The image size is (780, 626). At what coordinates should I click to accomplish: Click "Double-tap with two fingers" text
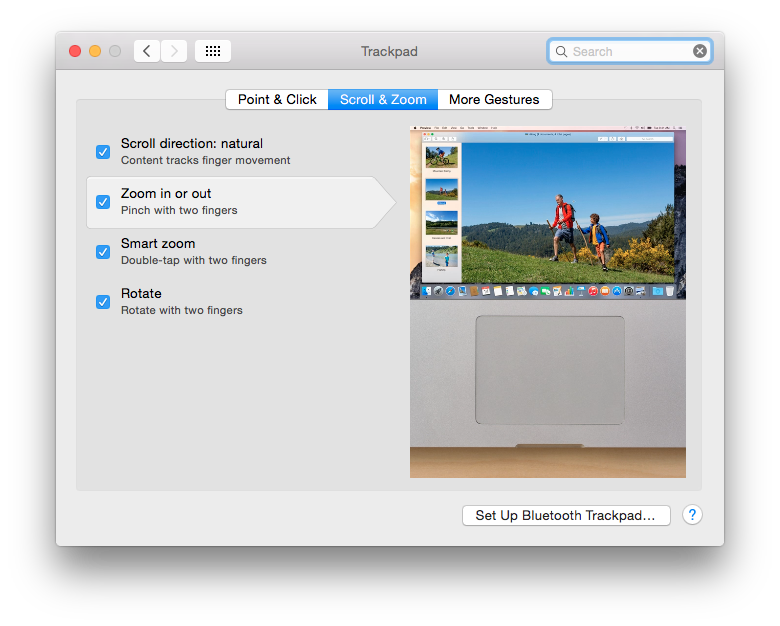(x=194, y=260)
